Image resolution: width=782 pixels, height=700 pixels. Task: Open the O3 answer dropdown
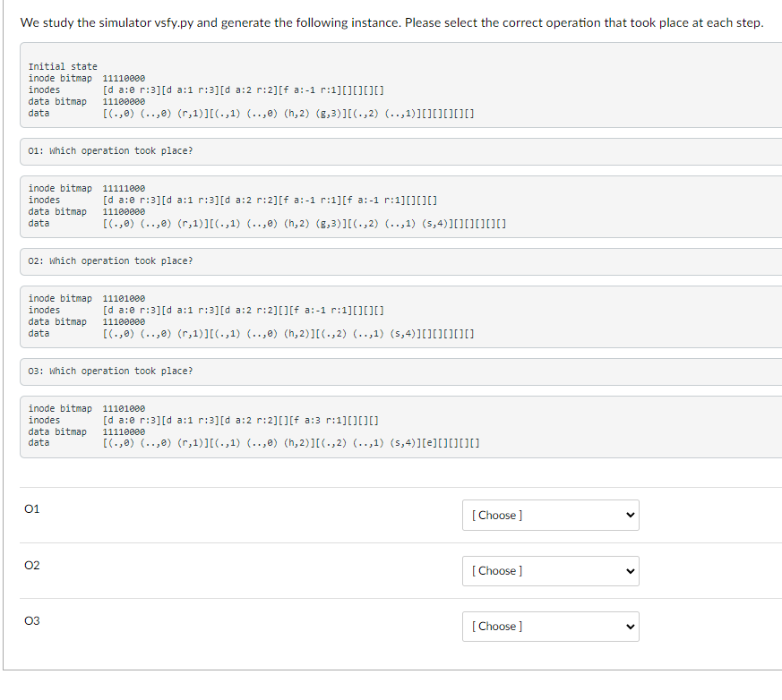pyautogui.click(x=550, y=626)
